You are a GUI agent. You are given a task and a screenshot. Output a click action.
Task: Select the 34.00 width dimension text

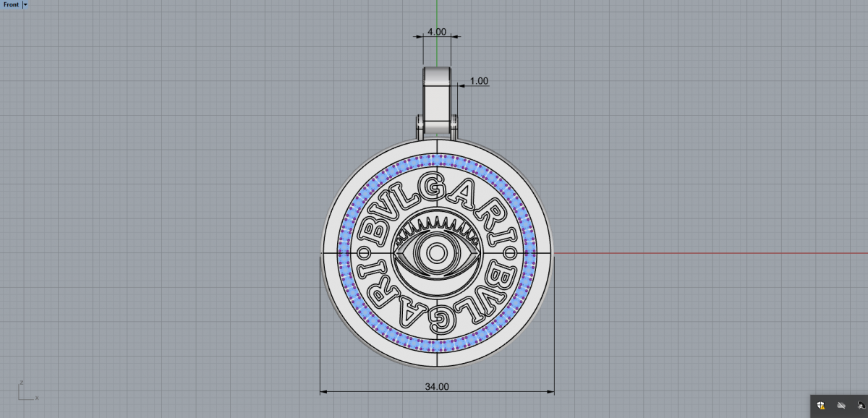(x=437, y=387)
